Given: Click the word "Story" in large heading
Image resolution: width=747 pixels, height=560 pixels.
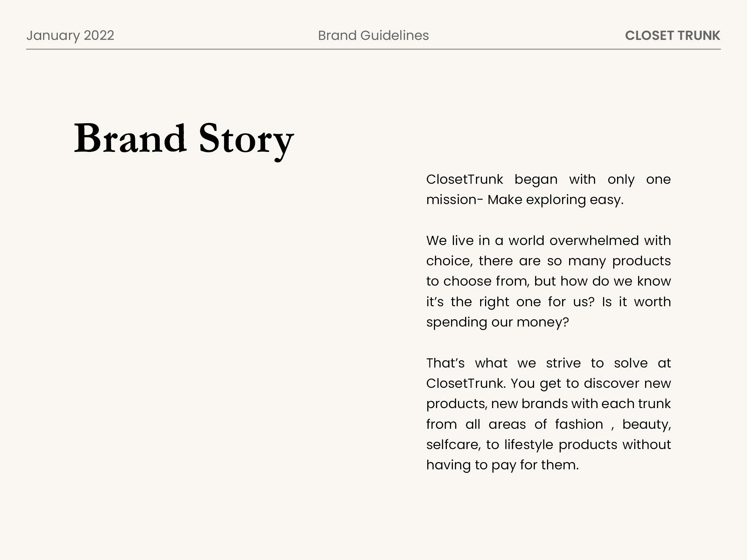Looking at the screenshot, I should 246,139.
